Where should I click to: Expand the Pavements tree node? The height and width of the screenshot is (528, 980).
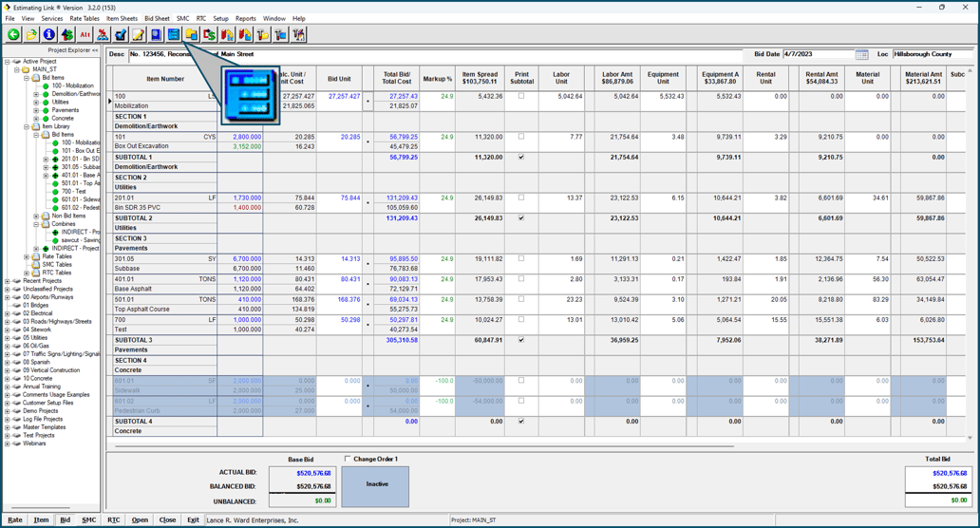pos(36,110)
